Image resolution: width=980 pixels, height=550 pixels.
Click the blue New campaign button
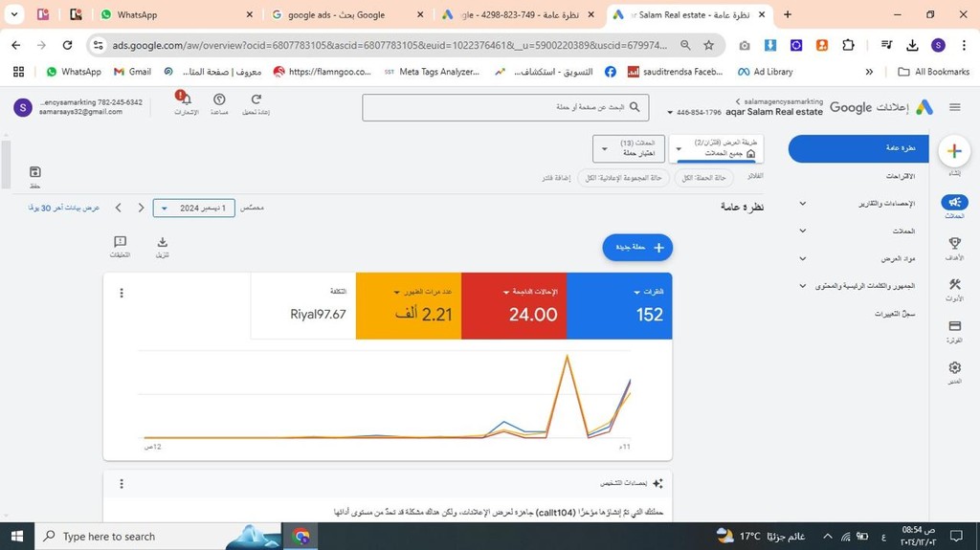[x=637, y=248]
